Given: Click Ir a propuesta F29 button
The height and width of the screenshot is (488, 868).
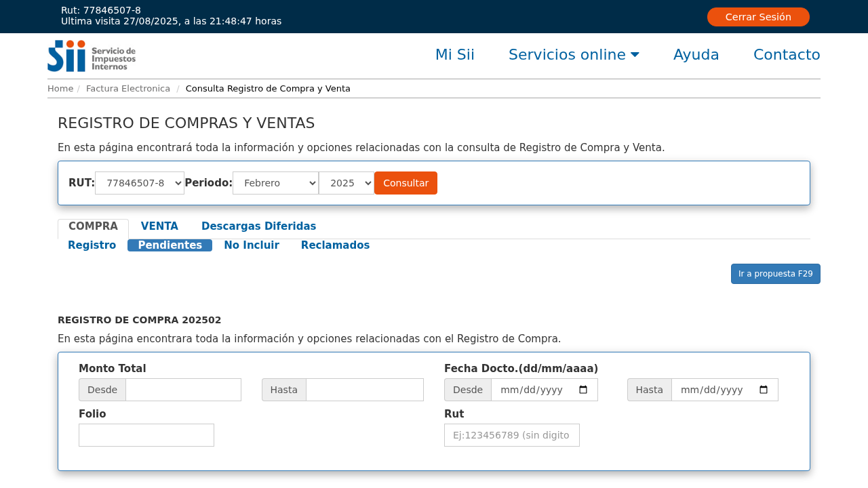Looking at the screenshot, I should pos(775,274).
